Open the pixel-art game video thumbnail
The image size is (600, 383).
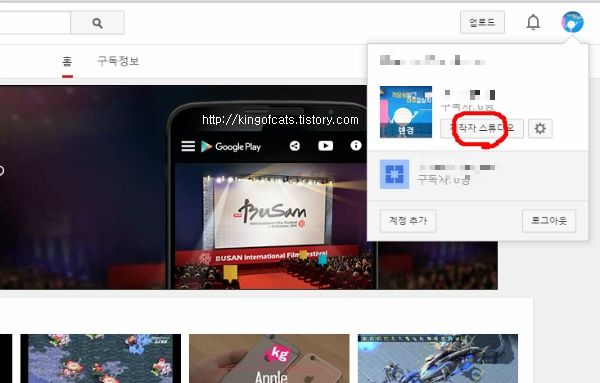101,358
